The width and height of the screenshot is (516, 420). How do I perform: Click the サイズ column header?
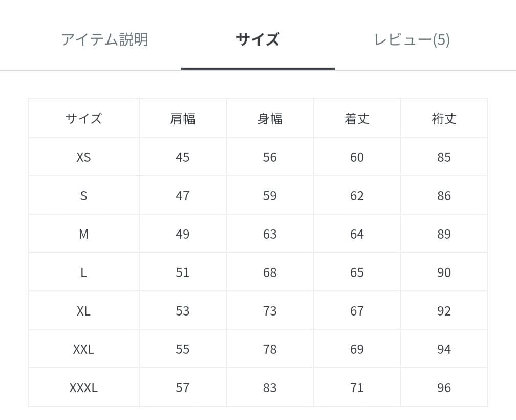[x=83, y=118]
